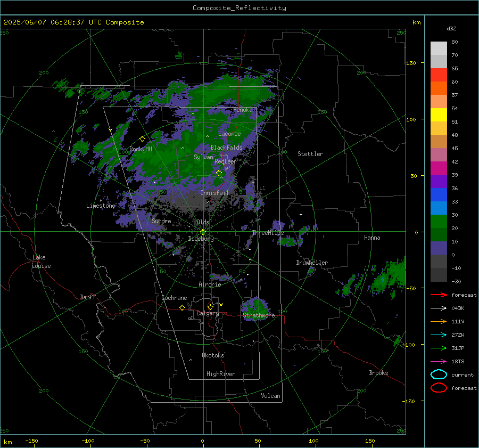The image size is (479, 448).
Task: Click the Airdrie city label
Action: (210, 284)
